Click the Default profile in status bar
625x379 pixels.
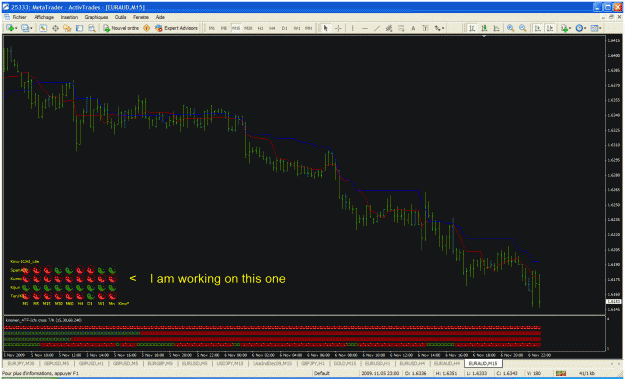click(321, 373)
